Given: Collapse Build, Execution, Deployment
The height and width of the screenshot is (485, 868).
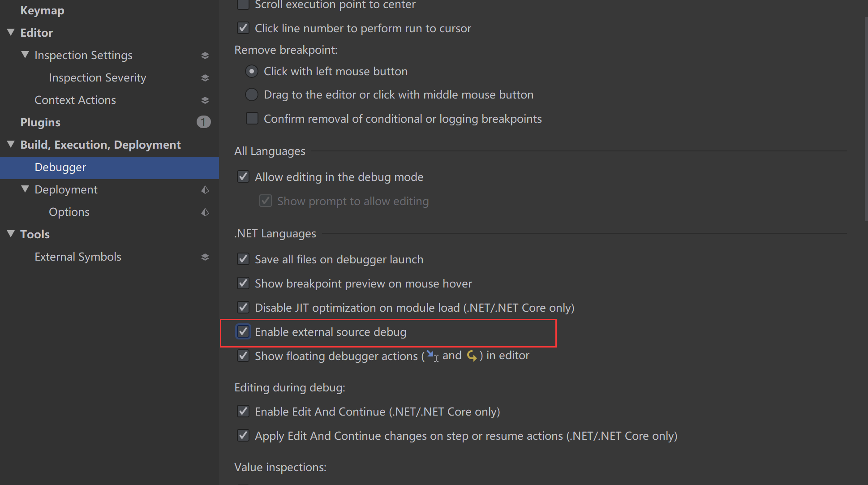Looking at the screenshot, I should pyautogui.click(x=10, y=144).
